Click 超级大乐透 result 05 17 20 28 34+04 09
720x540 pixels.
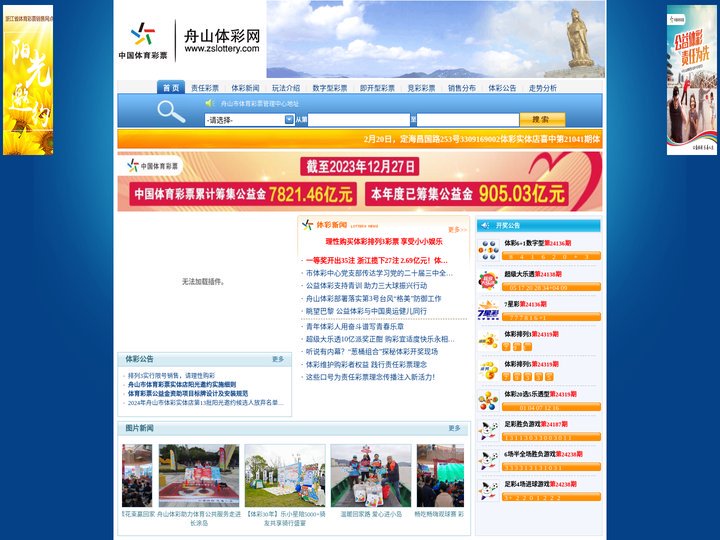click(551, 287)
